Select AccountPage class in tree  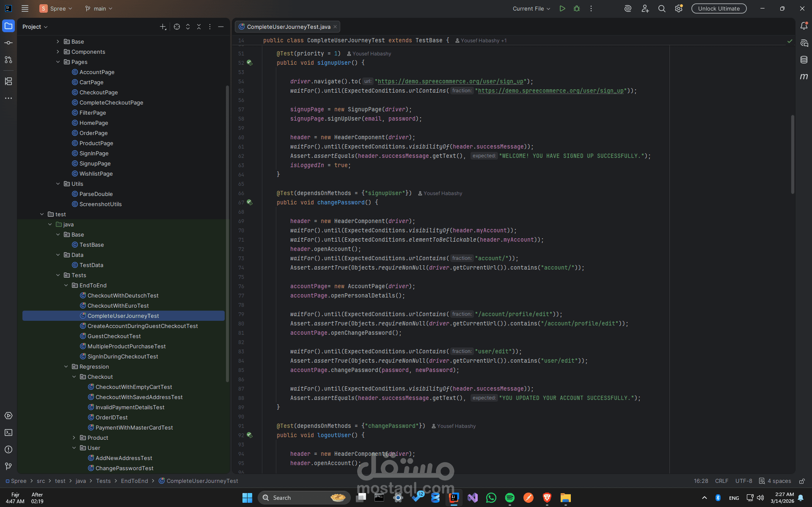pyautogui.click(x=97, y=72)
